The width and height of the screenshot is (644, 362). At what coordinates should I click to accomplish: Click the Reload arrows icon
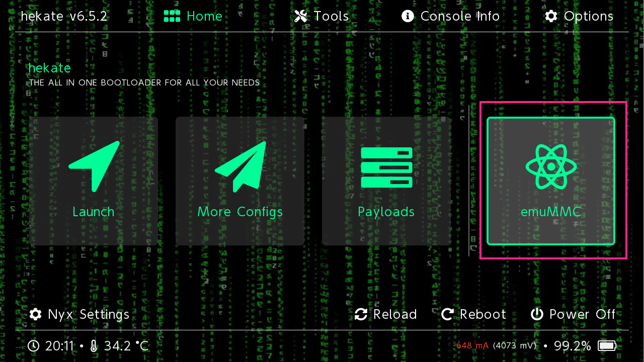tap(361, 314)
